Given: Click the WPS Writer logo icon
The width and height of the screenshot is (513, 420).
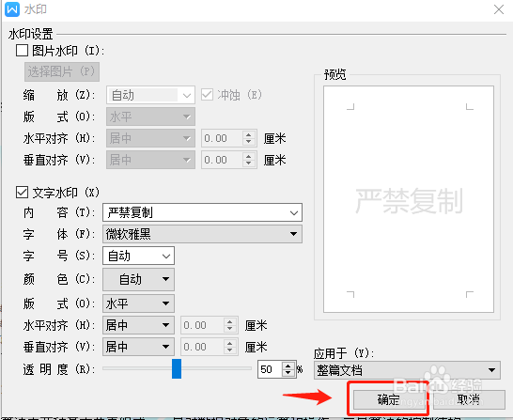Looking at the screenshot, I should 12,9.
